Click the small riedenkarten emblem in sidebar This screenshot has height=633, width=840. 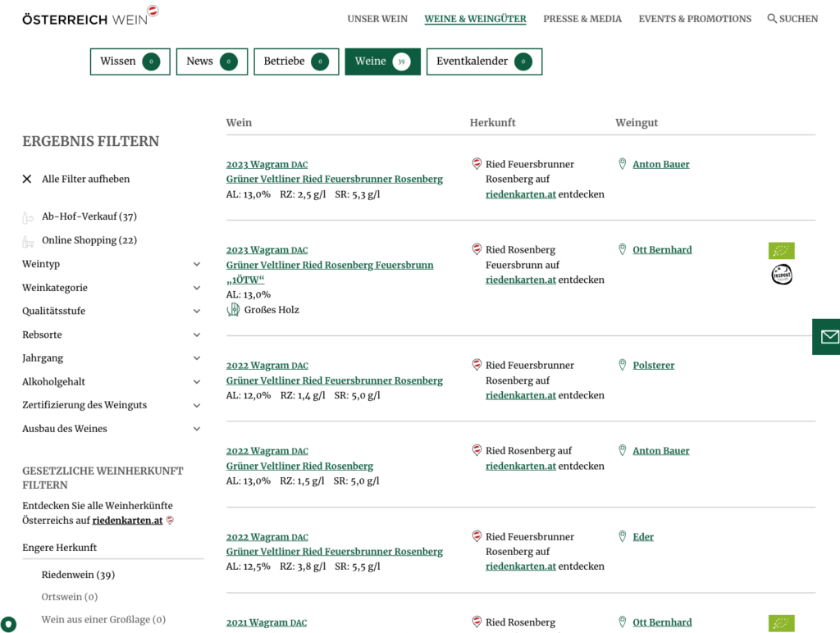click(170, 520)
